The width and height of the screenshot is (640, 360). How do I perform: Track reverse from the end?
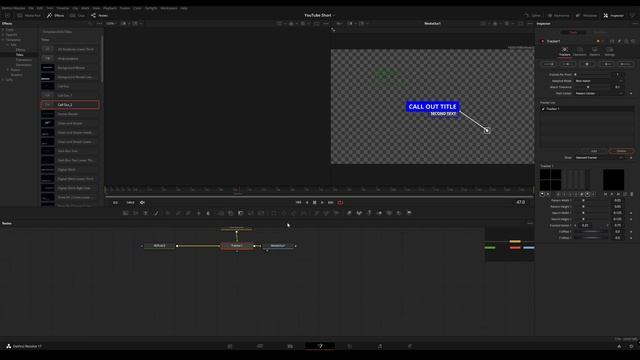click(x=549, y=64)
